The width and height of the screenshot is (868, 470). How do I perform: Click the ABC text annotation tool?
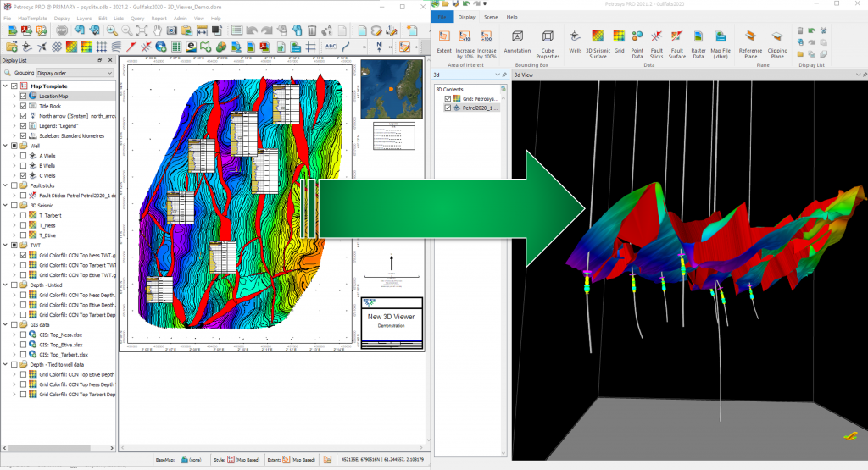pos(331,47)
